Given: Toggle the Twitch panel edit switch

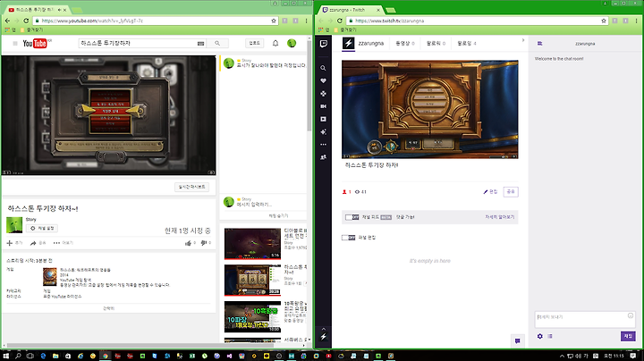Looking at the screenshot, I should click(x=348, y=238).
